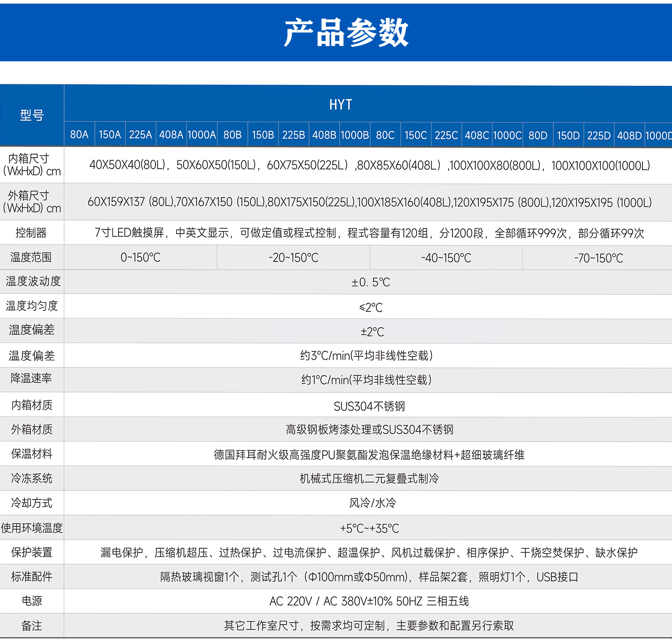Select model cell 408D
672x642 pixels.
coord(629,135)
